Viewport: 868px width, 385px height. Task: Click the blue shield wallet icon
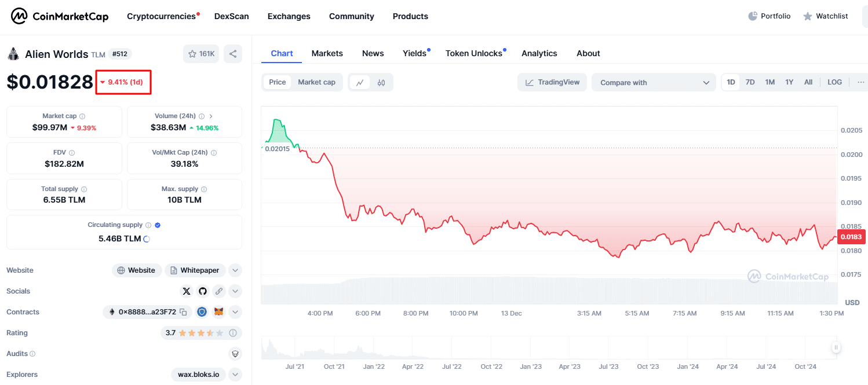(202, 312)
